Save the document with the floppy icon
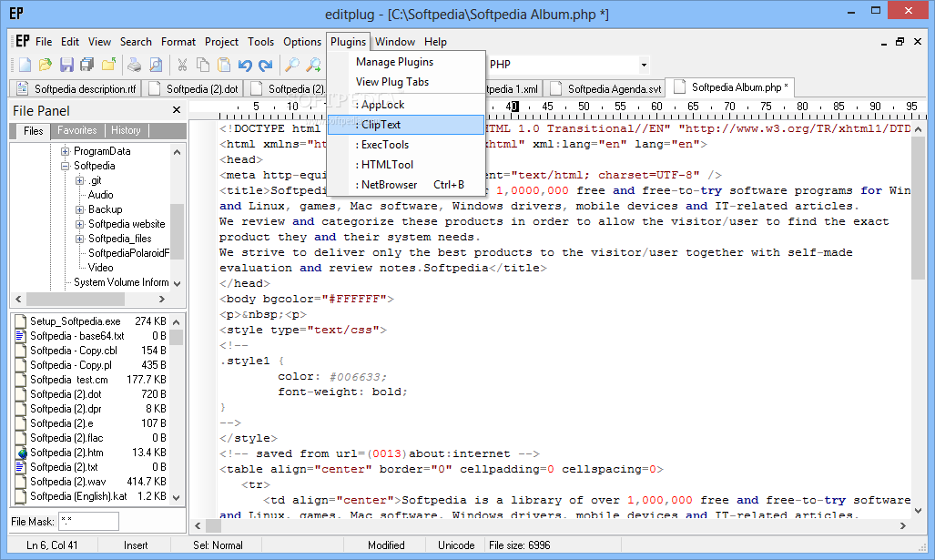Screen dimensions: 935x560 click(x=66, y=65)
